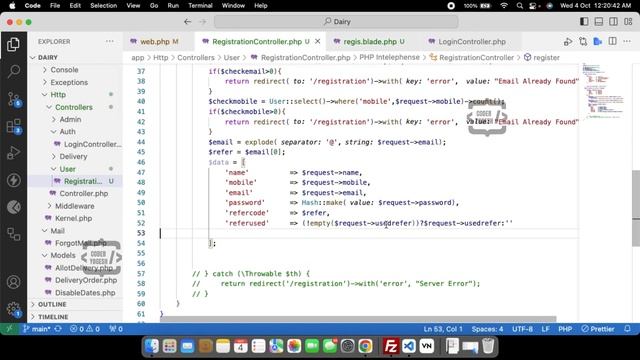Screen dimensions: 640x360
Task: Open the Search view in activity bar
Action: point(13,71)
